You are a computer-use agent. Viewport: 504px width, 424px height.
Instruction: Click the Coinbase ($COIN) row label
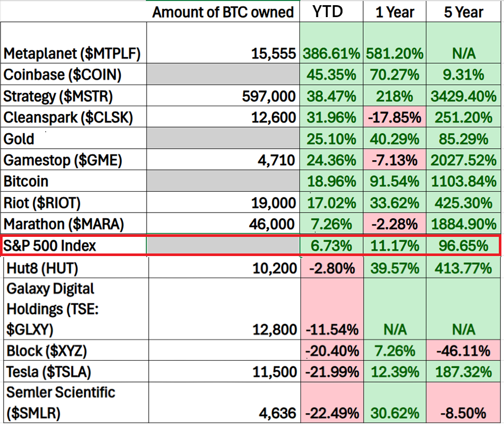click(x=62, y=75)
